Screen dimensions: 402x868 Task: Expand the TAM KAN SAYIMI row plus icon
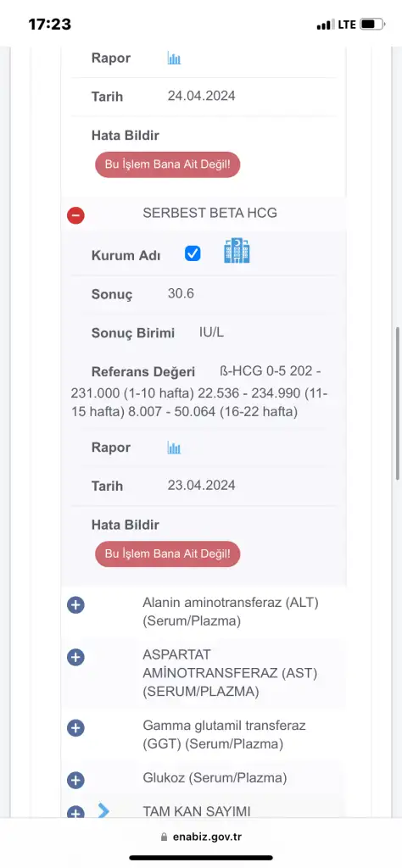(x=75, y=813)
